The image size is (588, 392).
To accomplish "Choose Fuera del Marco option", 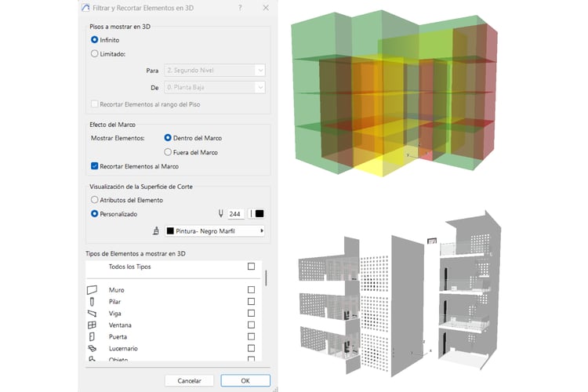I will [x=168, y=152].
